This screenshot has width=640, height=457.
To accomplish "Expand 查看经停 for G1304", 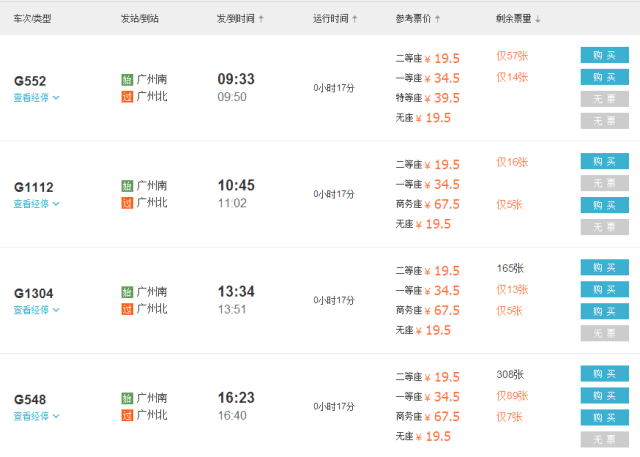I will (36, 310).
